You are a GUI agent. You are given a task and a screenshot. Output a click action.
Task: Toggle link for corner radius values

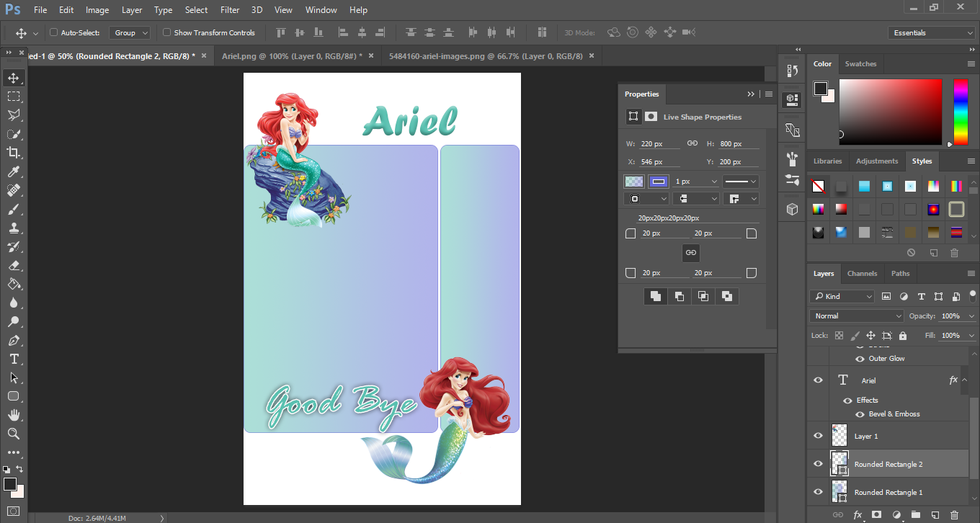point(691,253)
